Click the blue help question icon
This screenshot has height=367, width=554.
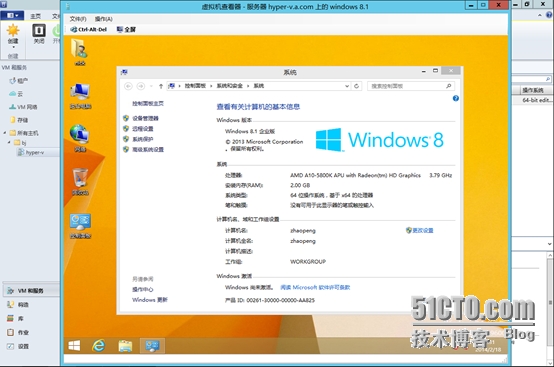(456, 99)
